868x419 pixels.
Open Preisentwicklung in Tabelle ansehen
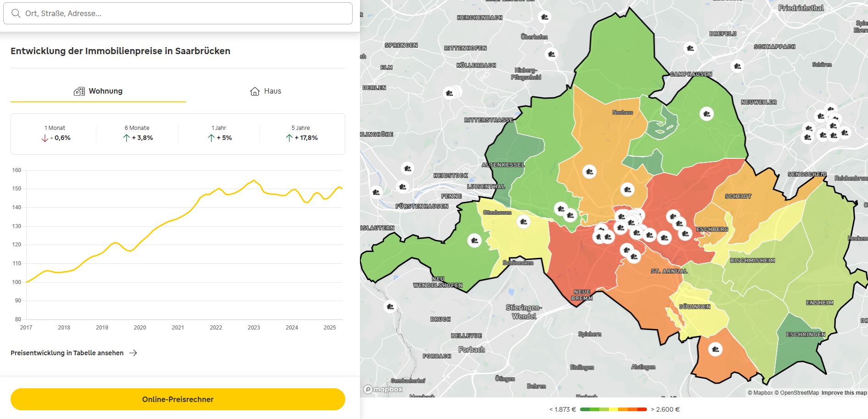[67, 353]
